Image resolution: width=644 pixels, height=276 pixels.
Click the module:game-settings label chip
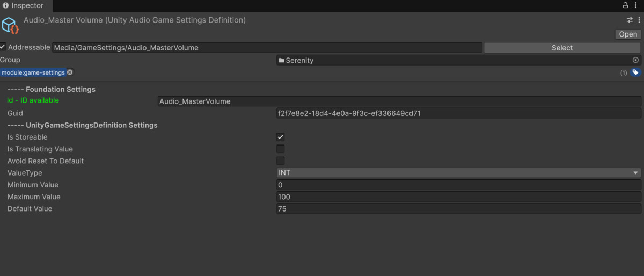(x=33, y=72)
